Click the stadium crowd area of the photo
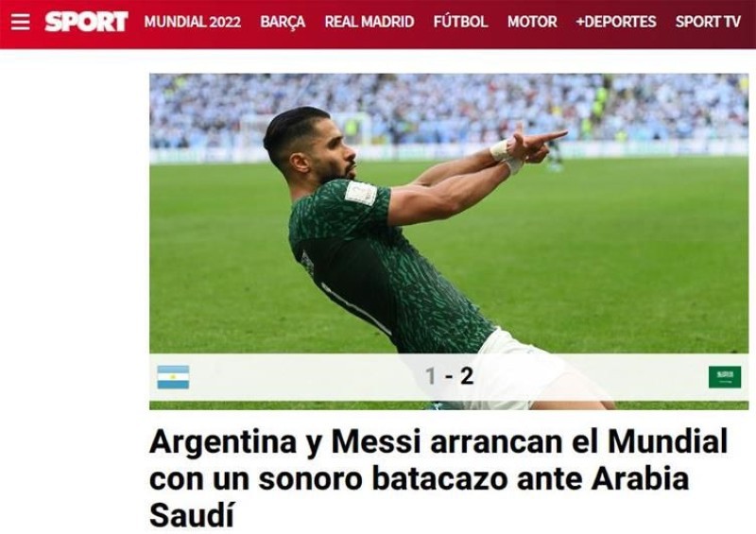The width and height of the screenshot is (756, 534). (x=449, y=110)
